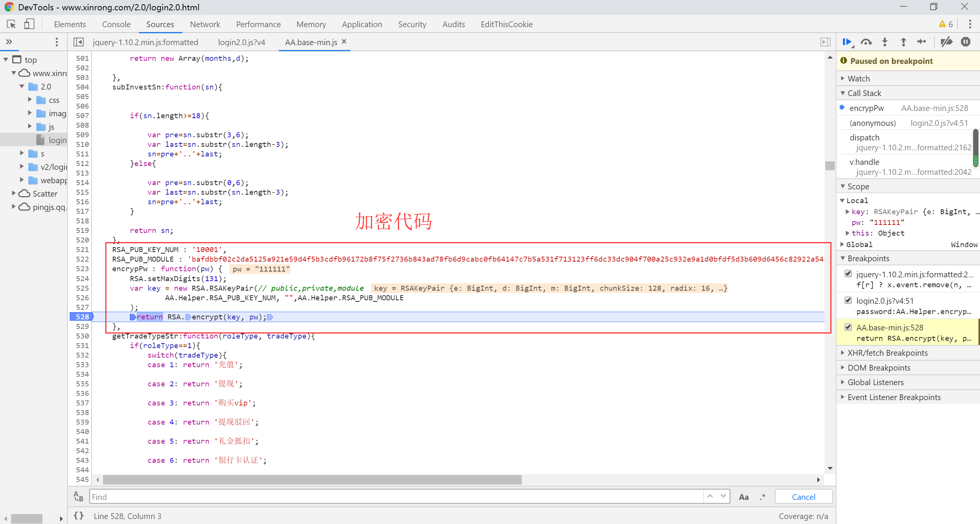Open the login2.0.js?v4 file tab

coord(242,42)
